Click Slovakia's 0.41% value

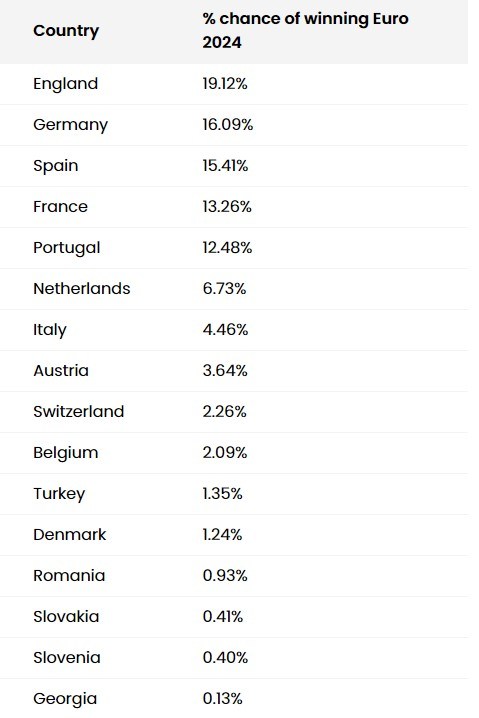click(x=223, y=616)
